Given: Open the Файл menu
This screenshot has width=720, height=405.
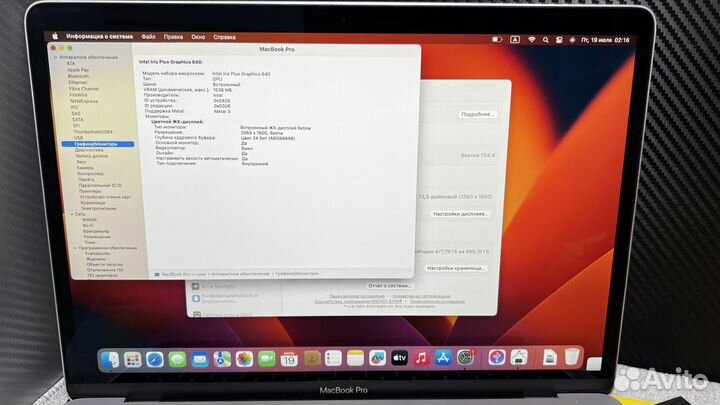Looking at the screenshot, I should pyautogui.click(x=148, y=37).
